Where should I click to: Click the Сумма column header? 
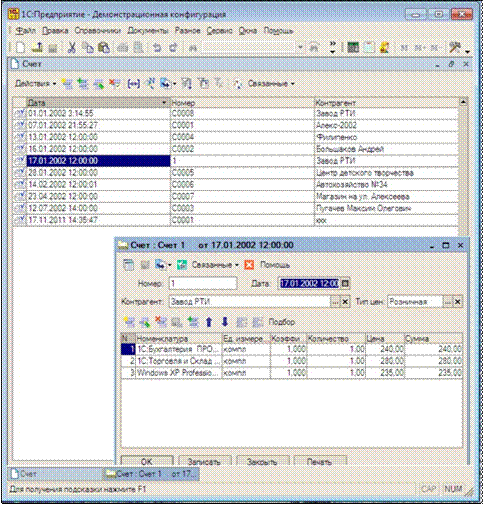(433, 339)
